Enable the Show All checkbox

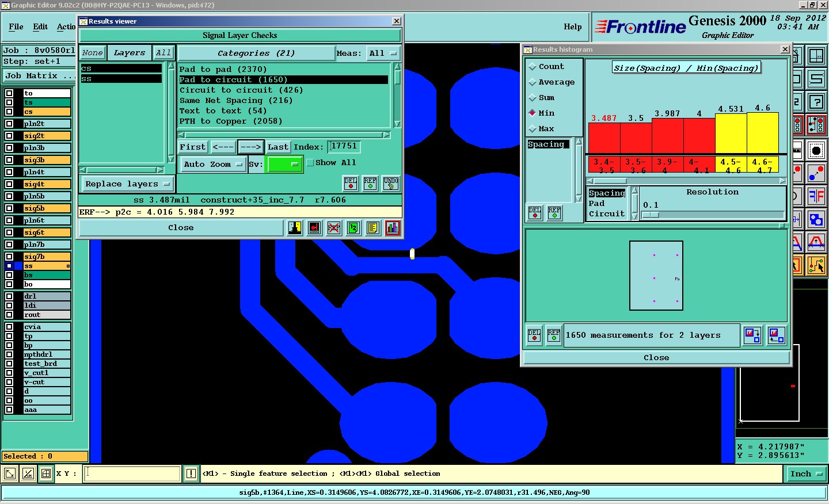click(310, 163)
